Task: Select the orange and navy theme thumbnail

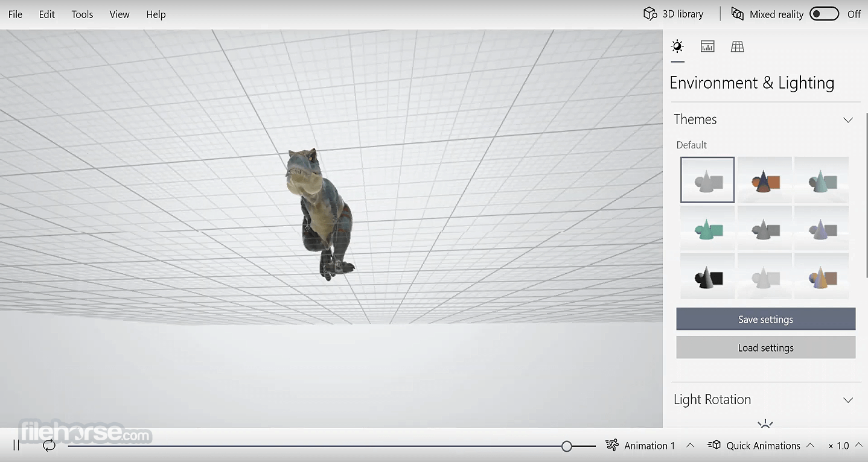Action: click(x=764, y=180)
